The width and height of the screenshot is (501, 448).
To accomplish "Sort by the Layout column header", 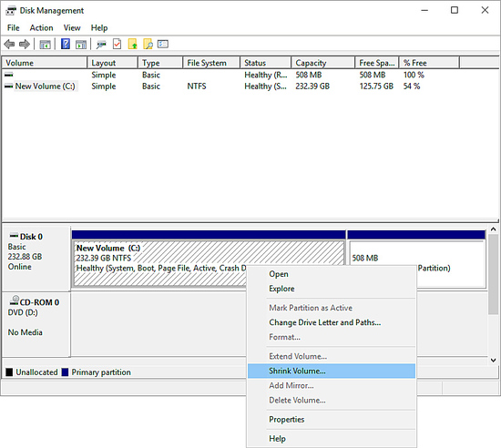I will tap(112, 63).
